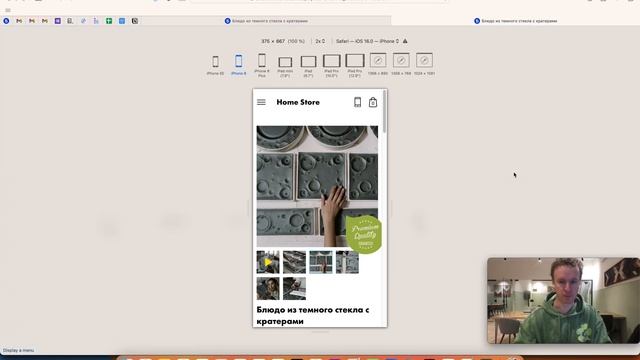
Task: Select the iPhone SE device preset
Action: 215,64
